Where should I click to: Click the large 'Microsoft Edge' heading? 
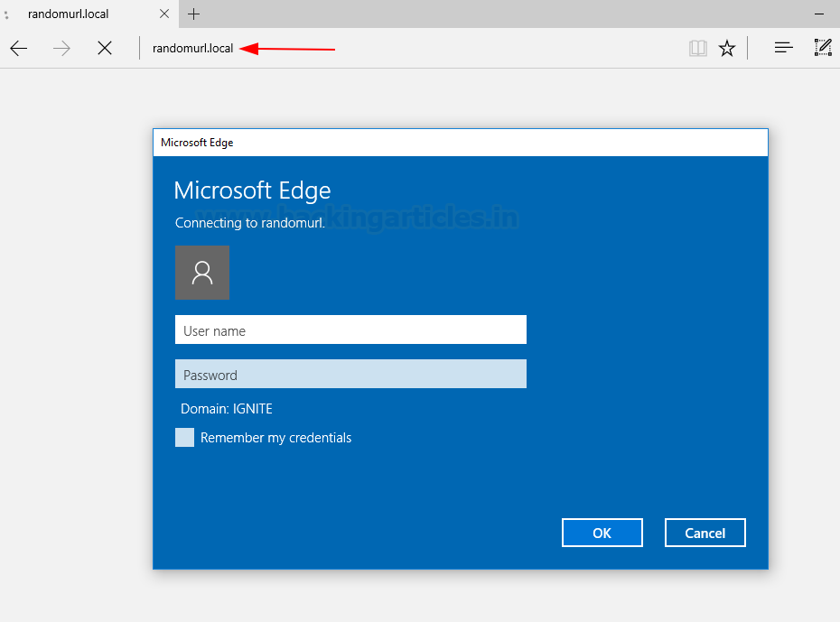click(252, 190)
